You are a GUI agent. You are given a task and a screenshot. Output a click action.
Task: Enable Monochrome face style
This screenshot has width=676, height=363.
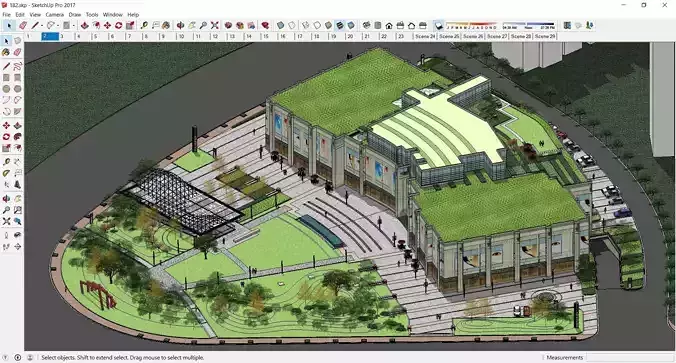click(351, 26)
